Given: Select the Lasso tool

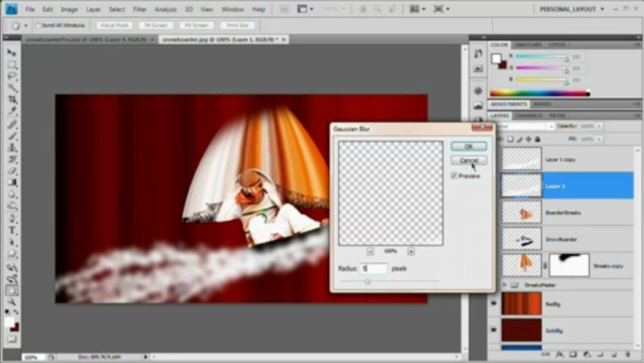Looking at the screenshot, I should click(x=12, y=76).
